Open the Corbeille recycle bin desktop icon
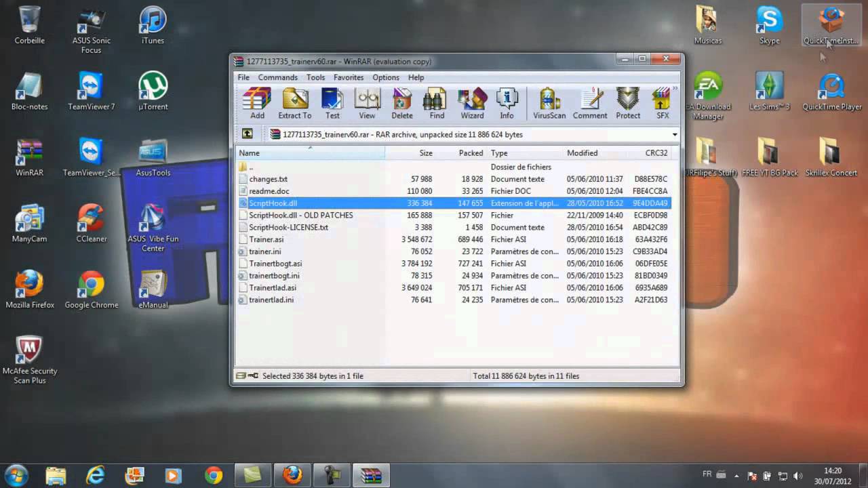 [x=30, y=25]
